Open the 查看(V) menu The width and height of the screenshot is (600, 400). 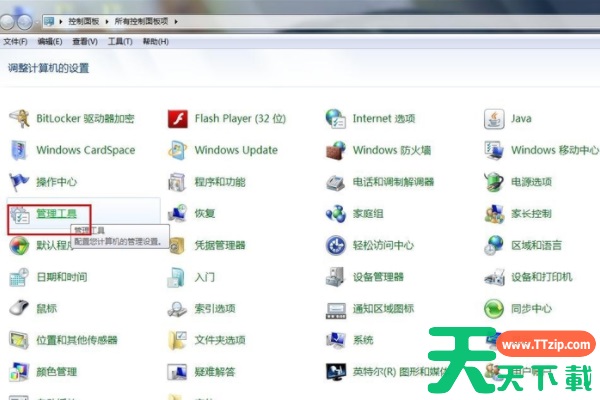85,42
